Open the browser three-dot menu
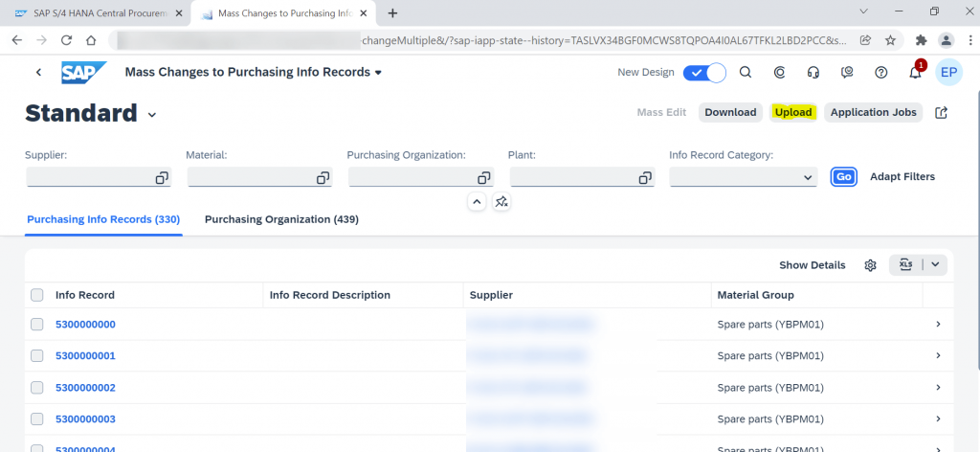Screen dimensions: 980x452 tap(969, 40)
